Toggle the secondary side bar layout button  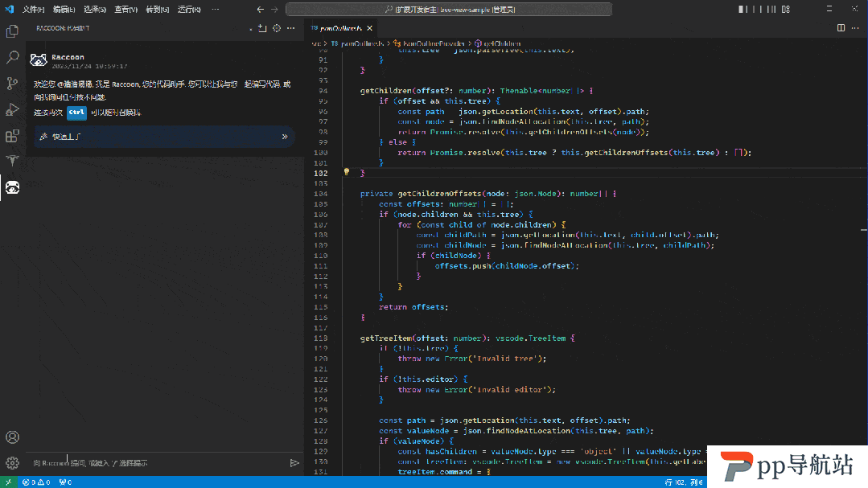pyautogui.click(x=771, y=10)
